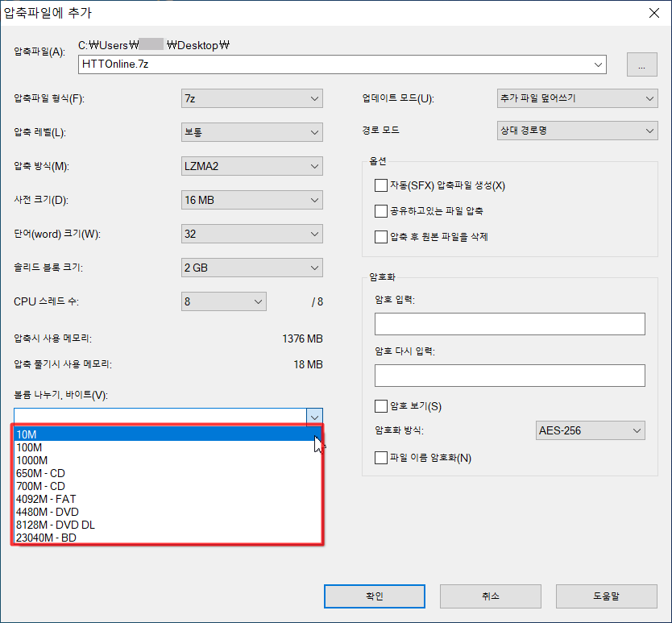Open the CPU threads 8 dropdown
Viewport: 672px width, 623px height.
click(224, 302)
